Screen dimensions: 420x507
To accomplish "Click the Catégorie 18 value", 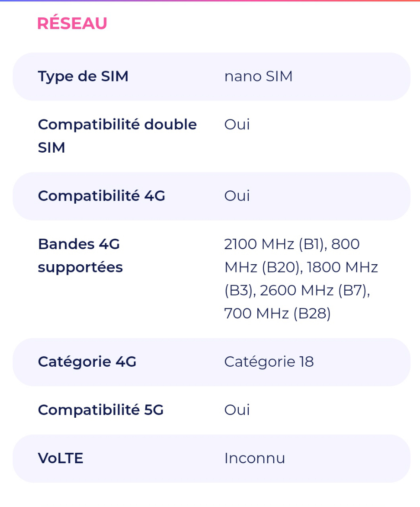I will pos(269,362).
